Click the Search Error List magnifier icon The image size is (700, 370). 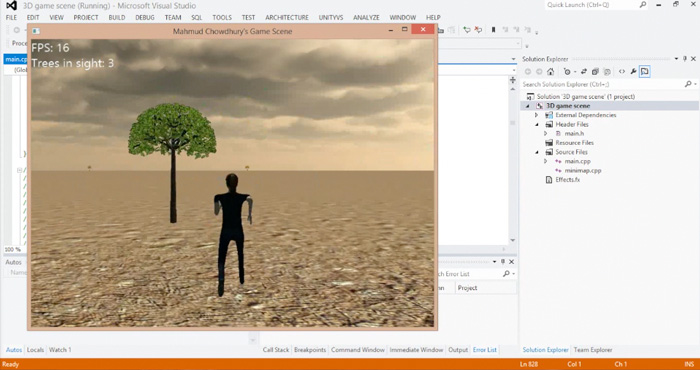(x=506, y=274)
